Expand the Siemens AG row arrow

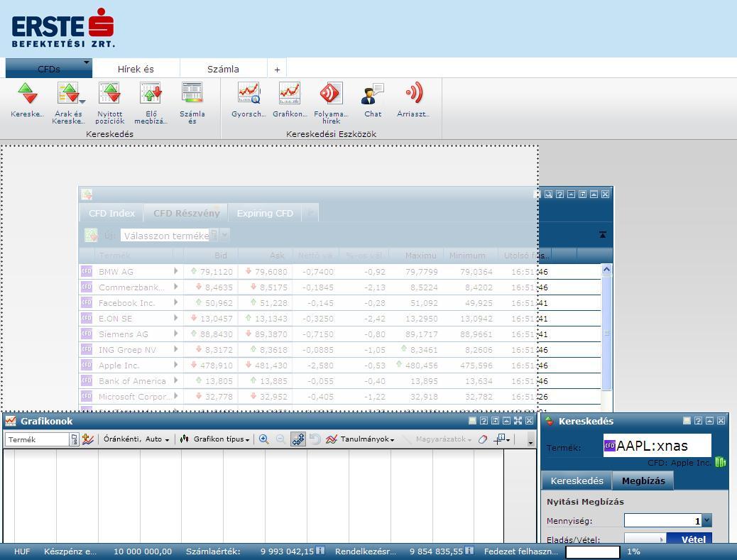click(x=176, y=334)
